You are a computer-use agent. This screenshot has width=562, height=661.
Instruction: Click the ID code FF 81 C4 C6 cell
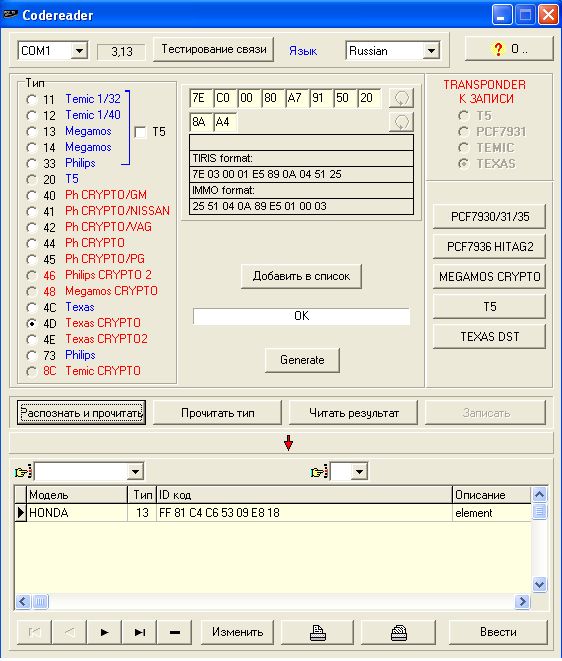click(x=304, y=513)
